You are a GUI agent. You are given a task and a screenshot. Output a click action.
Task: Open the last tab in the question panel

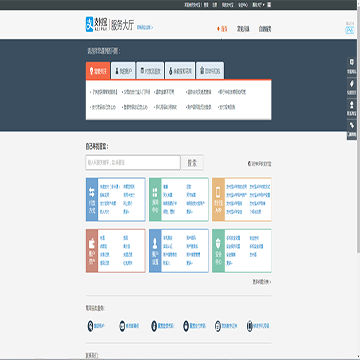[210, 71]
